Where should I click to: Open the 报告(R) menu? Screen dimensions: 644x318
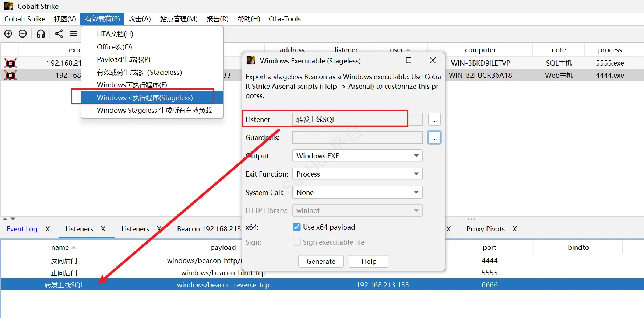[217, 19]
